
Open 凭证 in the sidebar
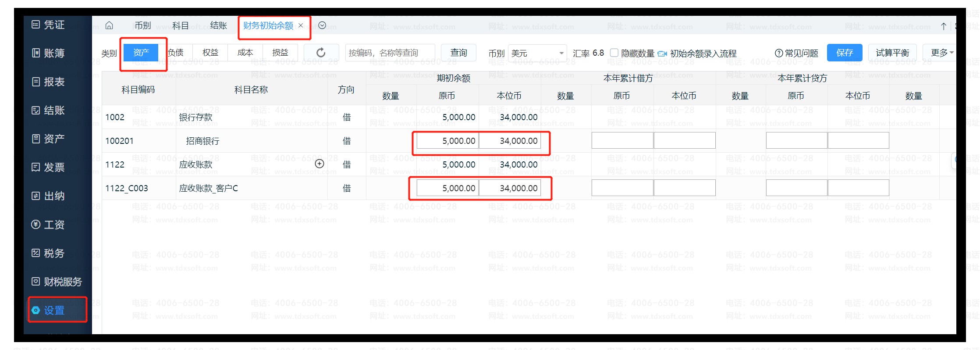click(x=49, y=25)
